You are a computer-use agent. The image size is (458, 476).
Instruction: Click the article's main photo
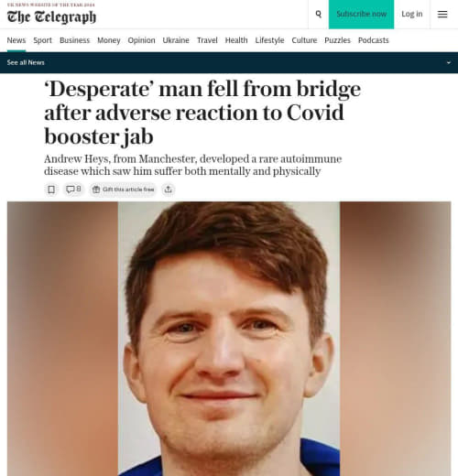tap(229, 339)
